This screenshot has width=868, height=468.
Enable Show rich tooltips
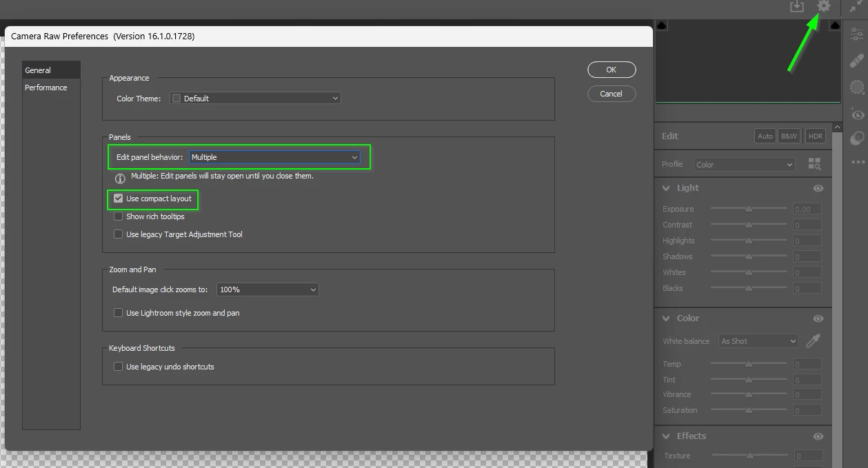pos(118,216)
